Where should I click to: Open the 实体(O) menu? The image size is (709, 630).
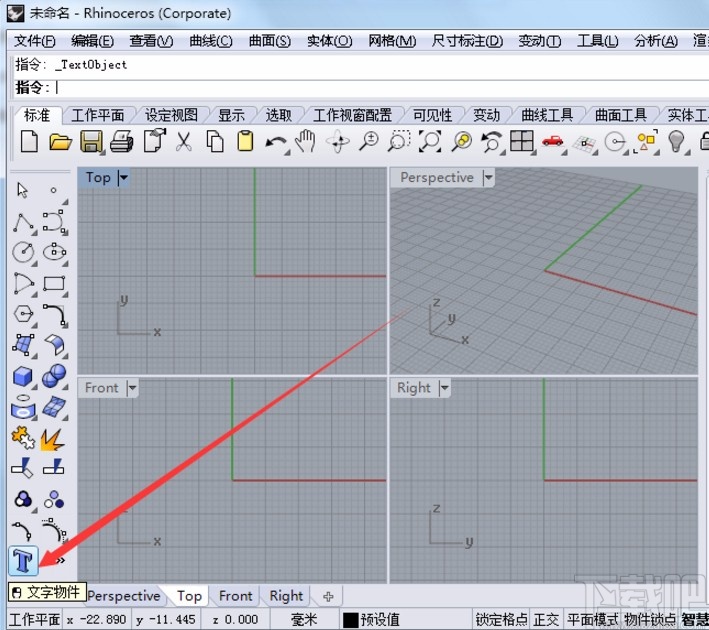coord(329,41)
